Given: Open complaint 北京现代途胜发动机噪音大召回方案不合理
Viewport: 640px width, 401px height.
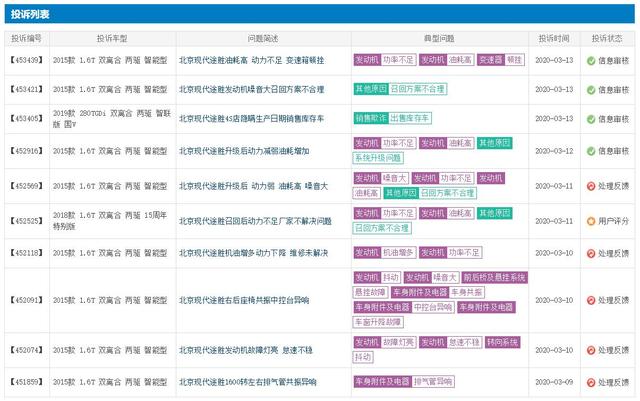Looking at the screenshot, I should click(x=251, y=89).
